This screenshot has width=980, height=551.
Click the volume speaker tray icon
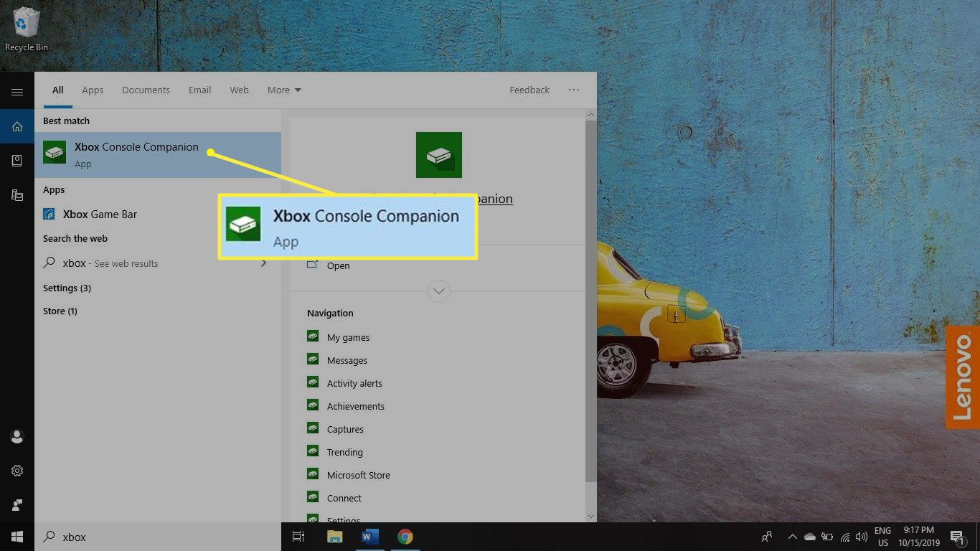click(x=862, y=537)
